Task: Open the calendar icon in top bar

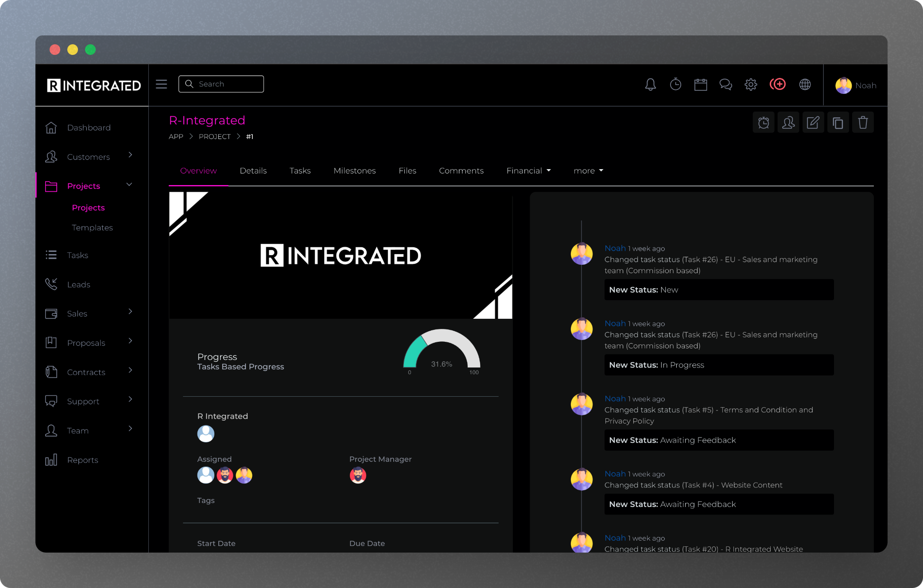Action: coord(701,85)
